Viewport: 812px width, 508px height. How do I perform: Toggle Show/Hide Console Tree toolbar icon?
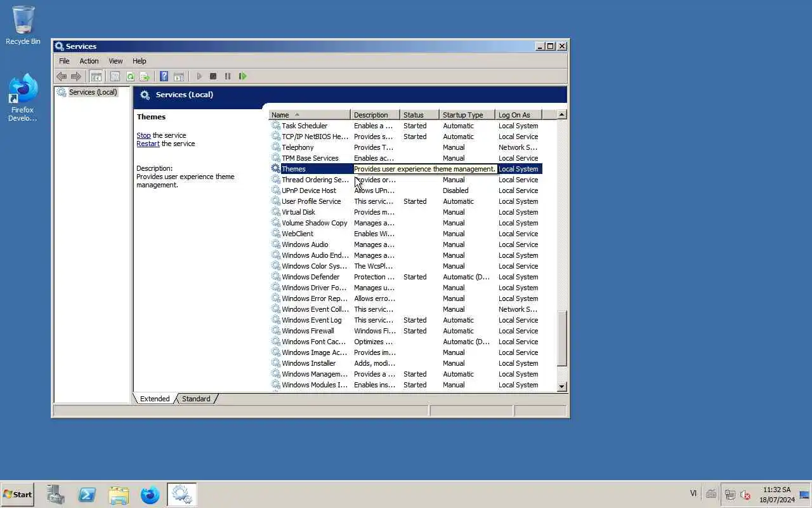coord(96,76)
